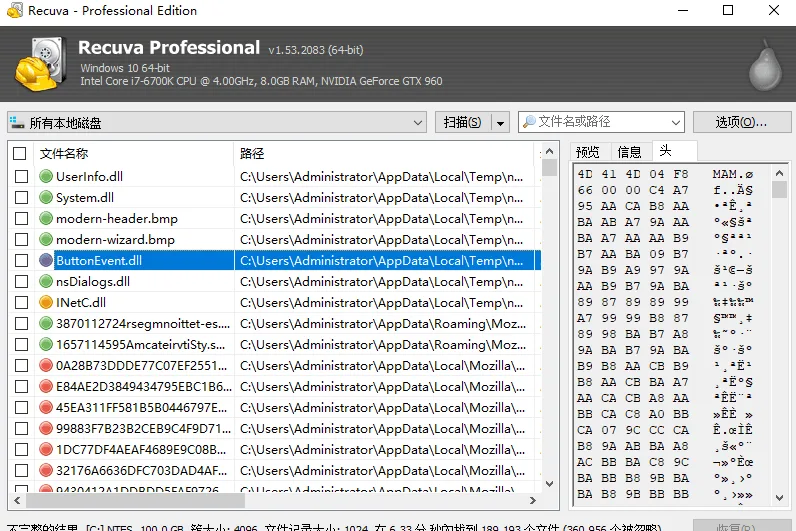Viewport: 796px width, 531px height.
Task: Sort by the 文件名称 column header
Action: click(x=134, y=153)
